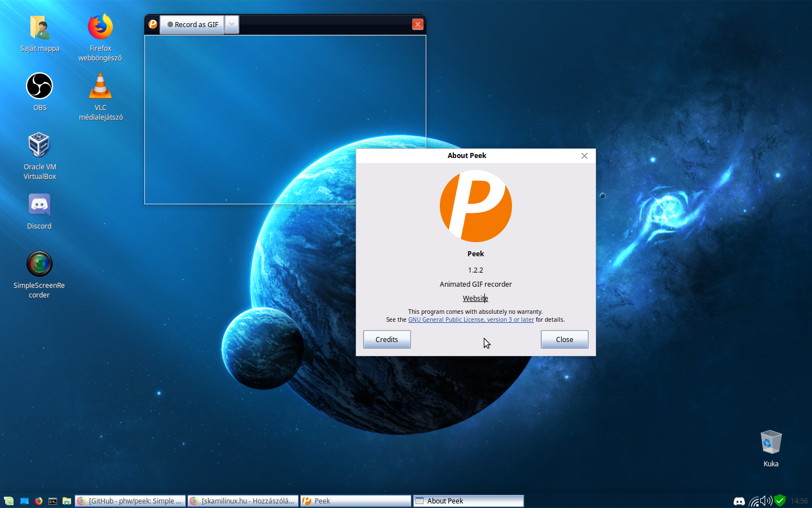This screenshot has height=508, width=812.
Task: Launch SimpleScreenRecorder from the desktop
Action: point(39,274)
